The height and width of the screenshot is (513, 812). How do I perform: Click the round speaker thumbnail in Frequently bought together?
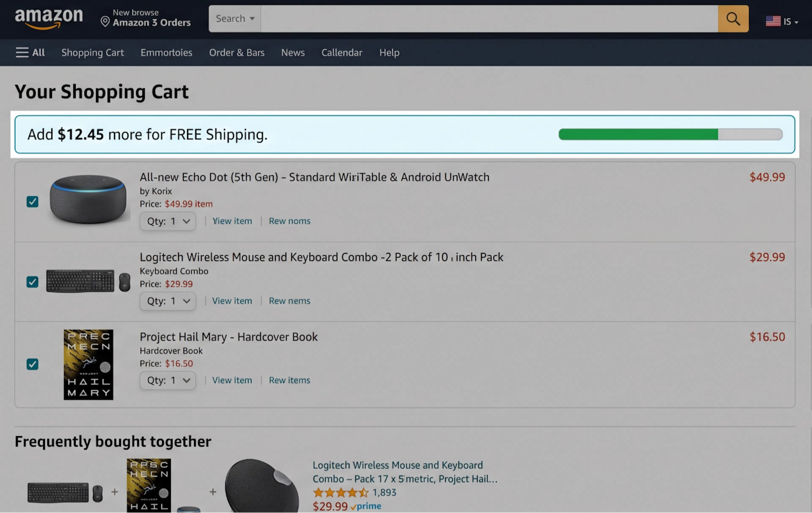click(262, 486)
